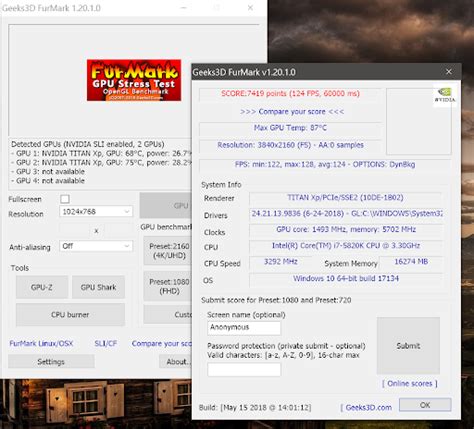Screen dimensions: 474x429
Task: Click the Clocks value GPU core: 1493 MHz
Action: click(346, 229)
